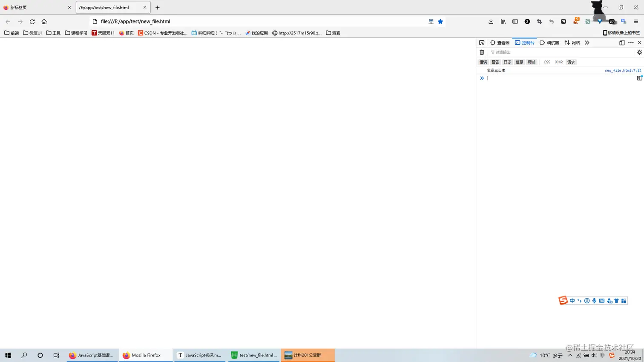Click the undo arrow toolbar icon

[x=551, y=21]
